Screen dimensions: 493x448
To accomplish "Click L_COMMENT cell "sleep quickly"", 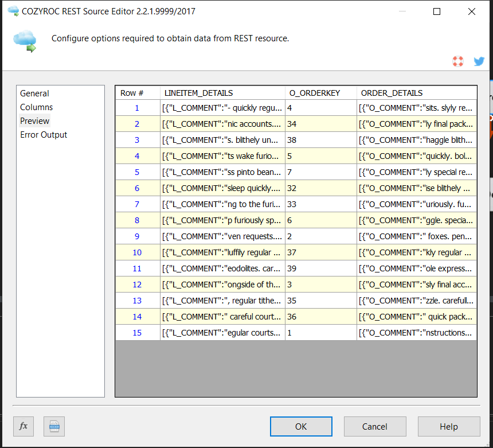I will click(x=222, y=188).
